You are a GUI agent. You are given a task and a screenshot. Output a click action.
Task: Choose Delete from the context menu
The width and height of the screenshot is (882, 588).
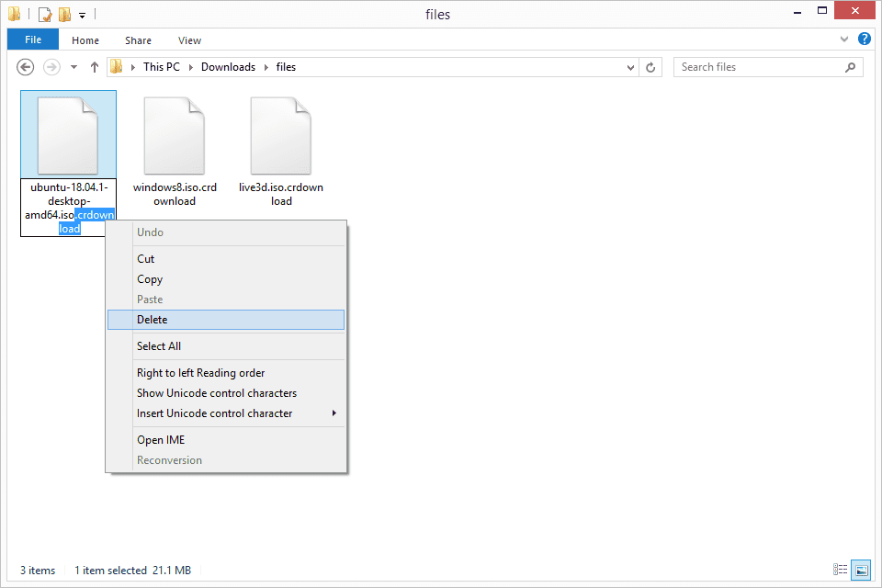[x=153, y=319]
